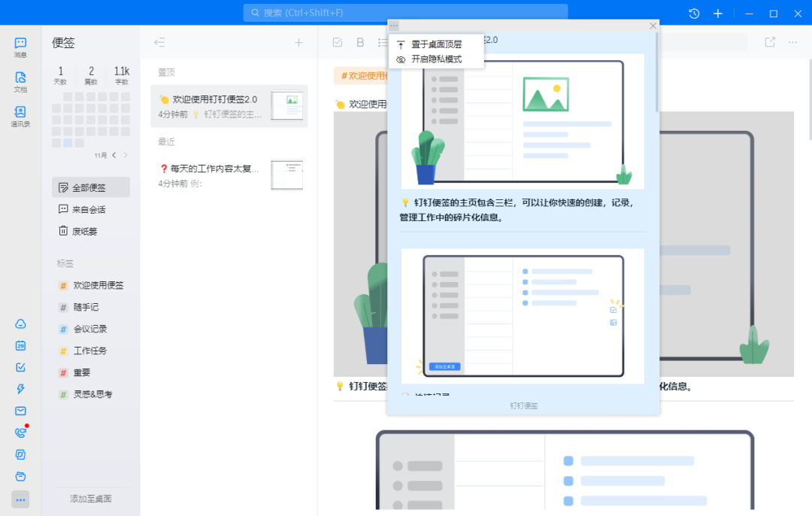812x516 pixels.
Task: Click thumbnail of 每天的工作内容 note
Action: point(287,175)
